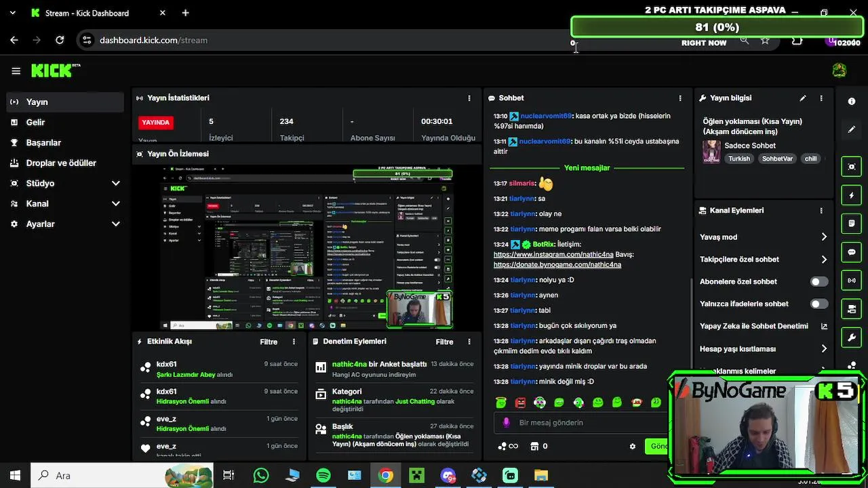Open Spotify from the taskbar
Viewport: 868px width, 488px height.
[323, 476]
